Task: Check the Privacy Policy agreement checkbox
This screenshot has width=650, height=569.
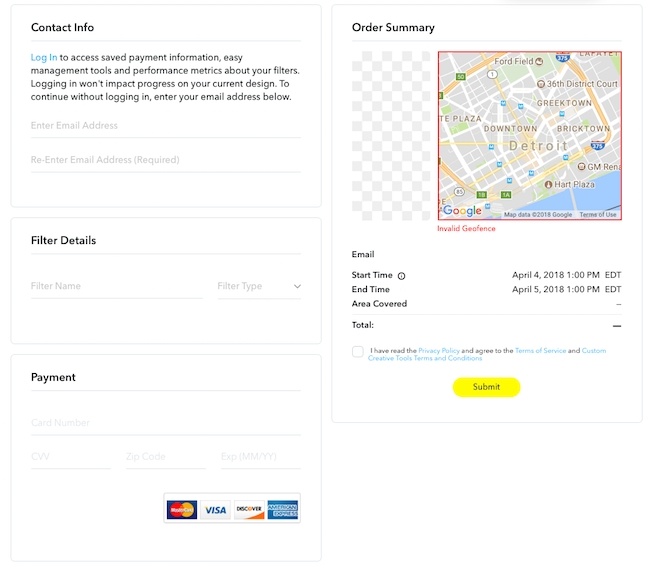Action: 358,351
